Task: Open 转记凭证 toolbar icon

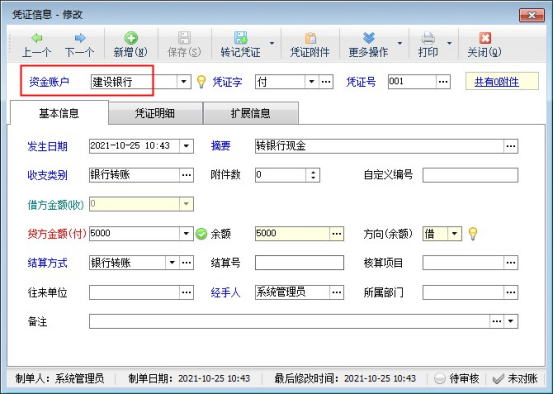Action: (241, 38)
